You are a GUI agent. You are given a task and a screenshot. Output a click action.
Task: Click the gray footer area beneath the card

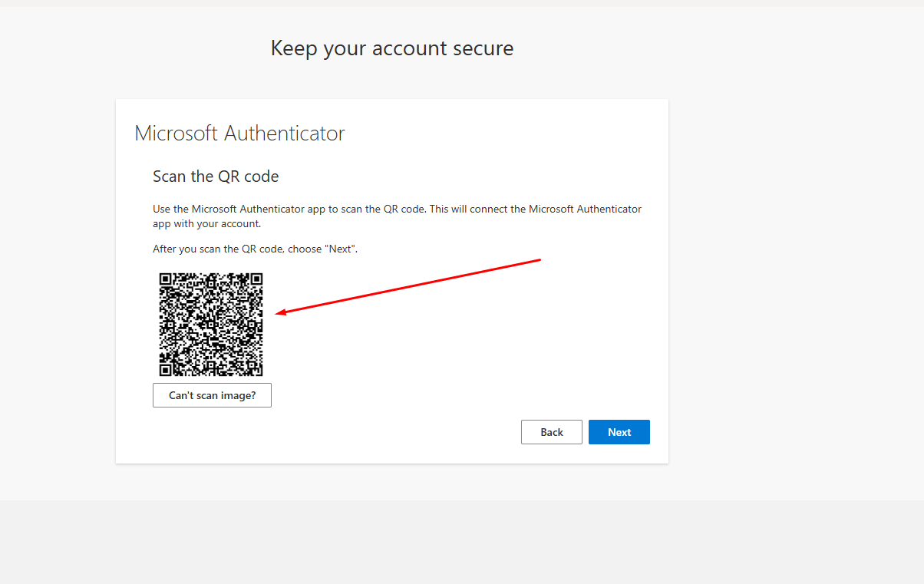click(460, 541)
